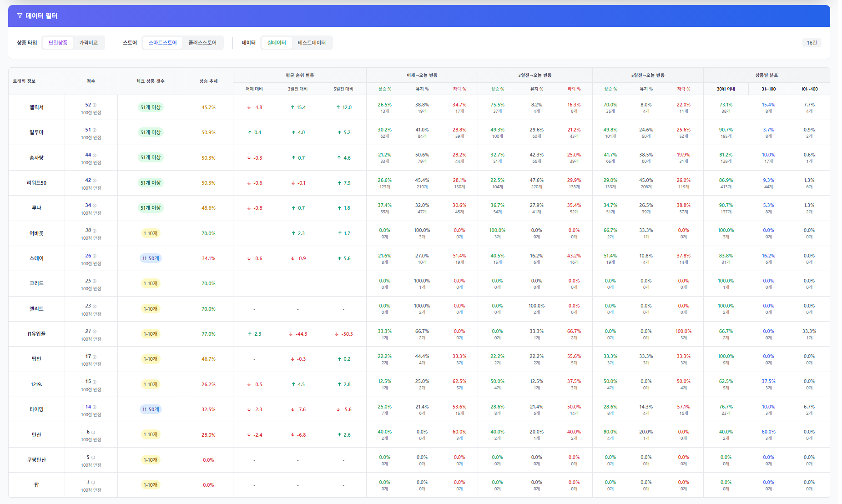The image size is (842, 504).
Task: Click the funnel icon beside 데이터 필터
Action: (20, 16)
